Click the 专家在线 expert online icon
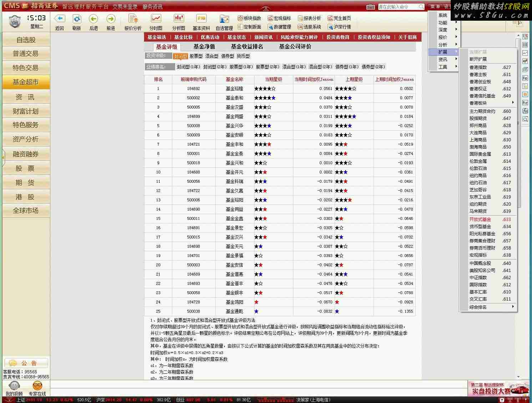532x403 pixels. 37,386
